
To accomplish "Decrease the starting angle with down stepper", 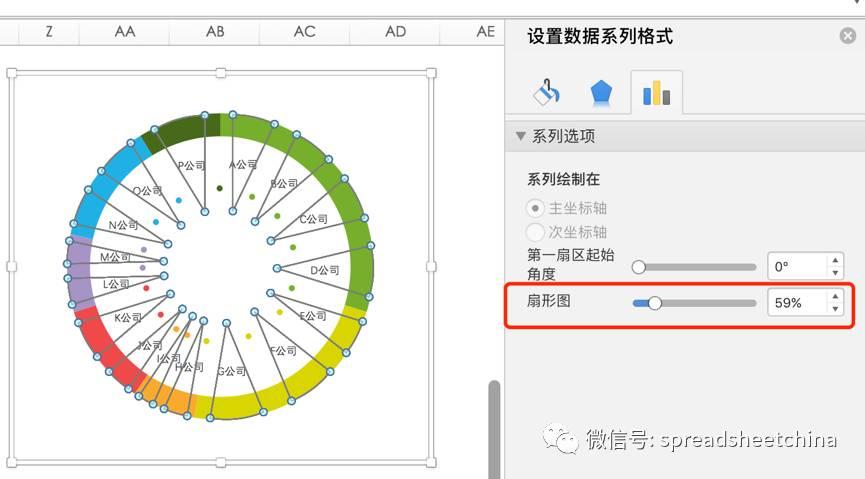I will (835, 273).
